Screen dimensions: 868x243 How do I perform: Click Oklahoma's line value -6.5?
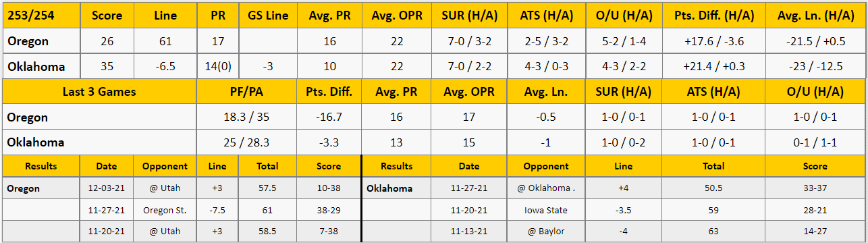tap(165, 67)
